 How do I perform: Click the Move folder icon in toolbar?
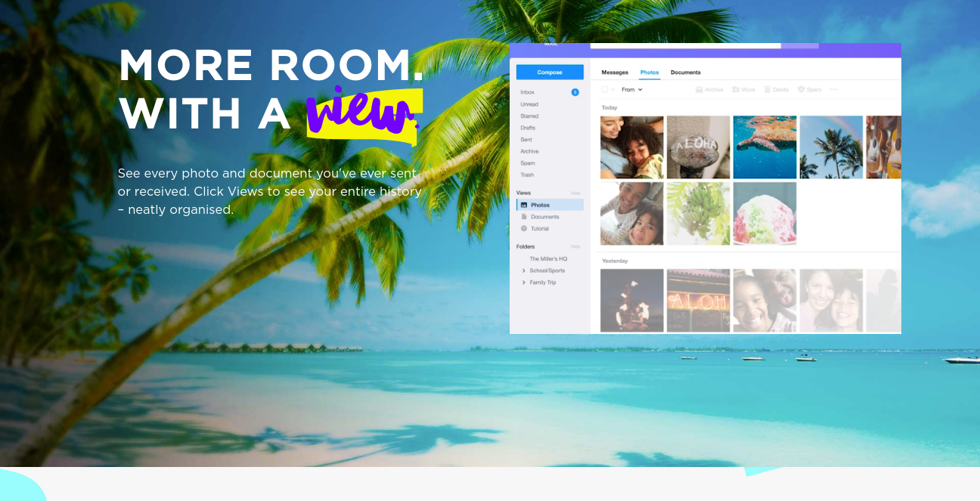coord(736,89)
